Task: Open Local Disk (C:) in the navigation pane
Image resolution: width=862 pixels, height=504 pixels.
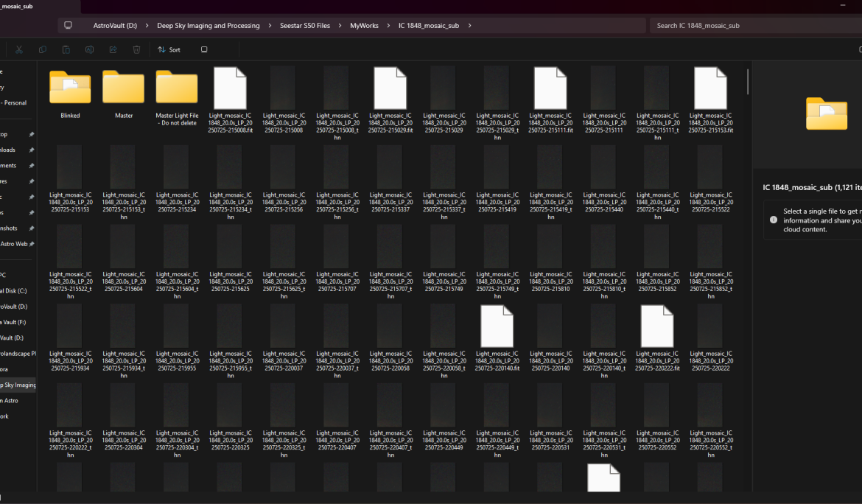Action: point(15,290)
